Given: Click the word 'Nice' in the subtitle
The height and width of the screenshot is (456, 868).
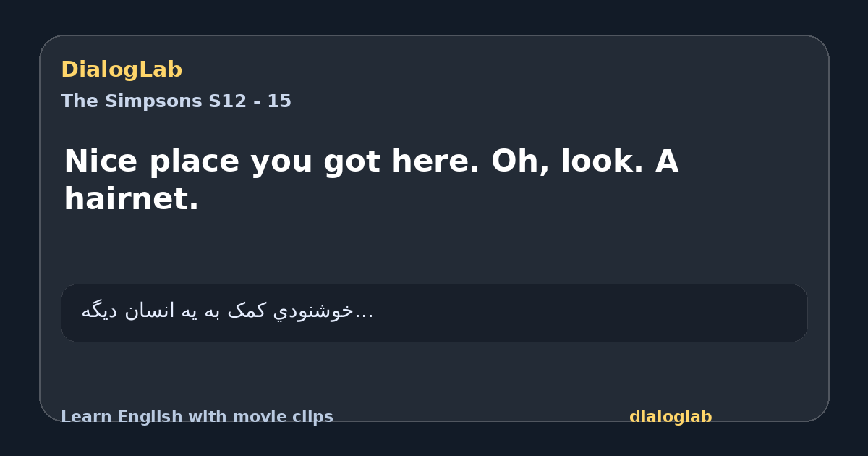Looking at the screenshot, I should 101,161.
